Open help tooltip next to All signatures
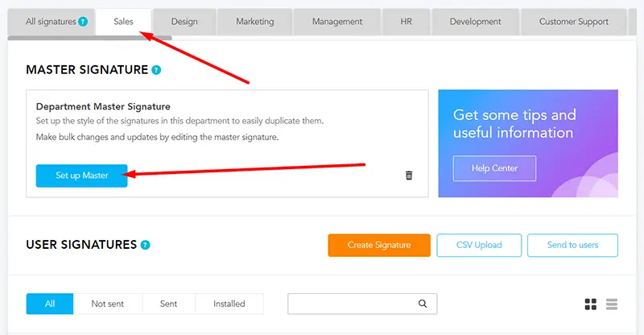The image size is (644, 335). 83,22
